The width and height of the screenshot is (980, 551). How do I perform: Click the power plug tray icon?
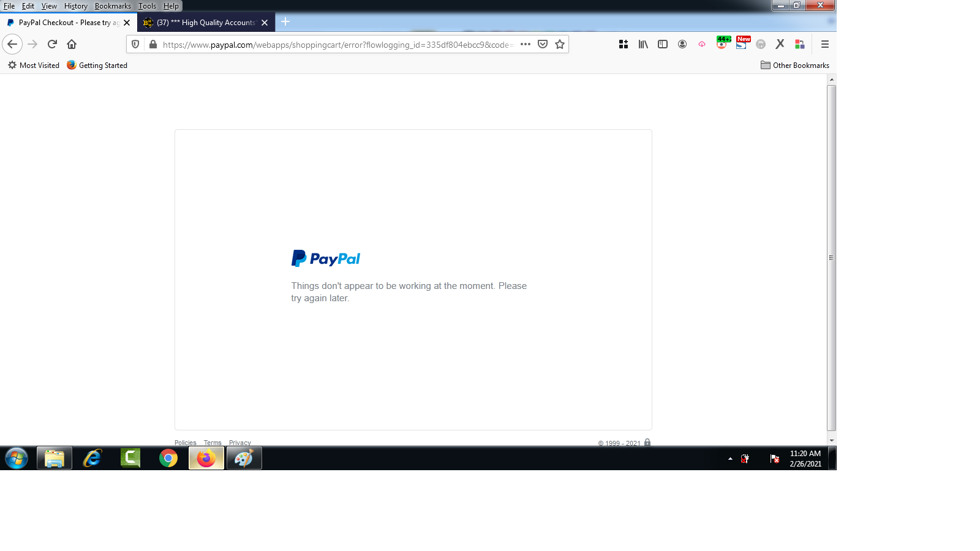745,459
